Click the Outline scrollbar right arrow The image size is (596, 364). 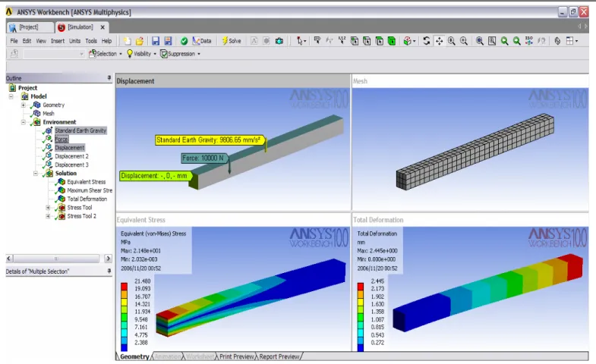click(108, 259)
